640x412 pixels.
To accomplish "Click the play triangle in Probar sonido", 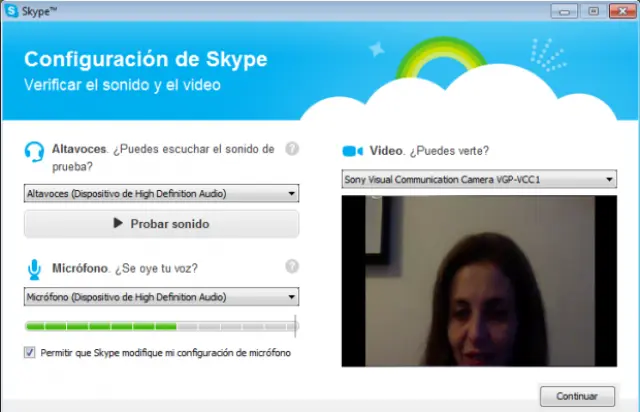I will [x=118, y=223].
